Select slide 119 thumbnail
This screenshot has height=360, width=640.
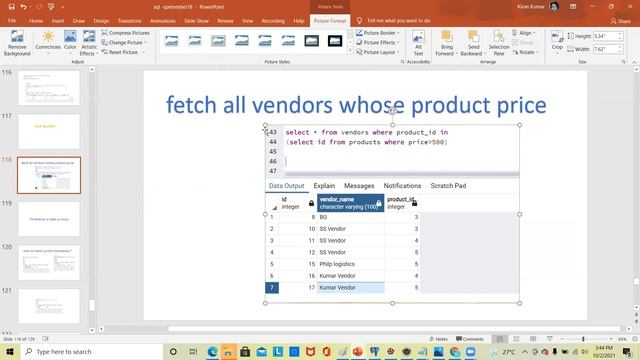49,219
